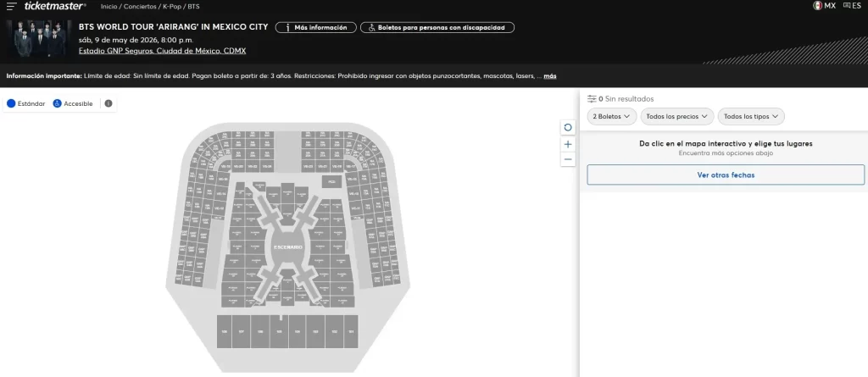Viewport: 868px width, 377px height.
Task: Go to K-Pop breadcrumb link
Action: pyautogui.click(x=172, y=7)
